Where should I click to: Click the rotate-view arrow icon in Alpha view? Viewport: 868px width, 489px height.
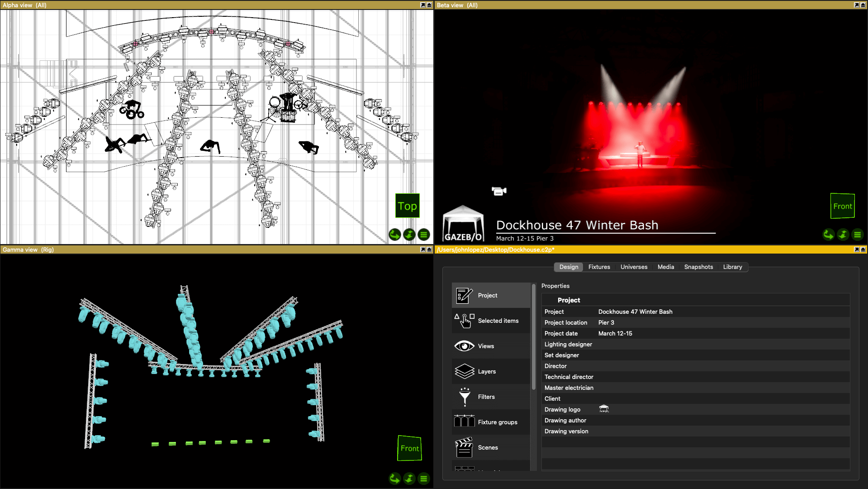coord(394,235)
